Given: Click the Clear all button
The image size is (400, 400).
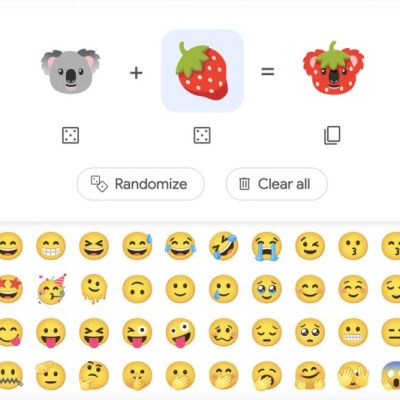Looking at the screenshot, I should coord(276,184).
